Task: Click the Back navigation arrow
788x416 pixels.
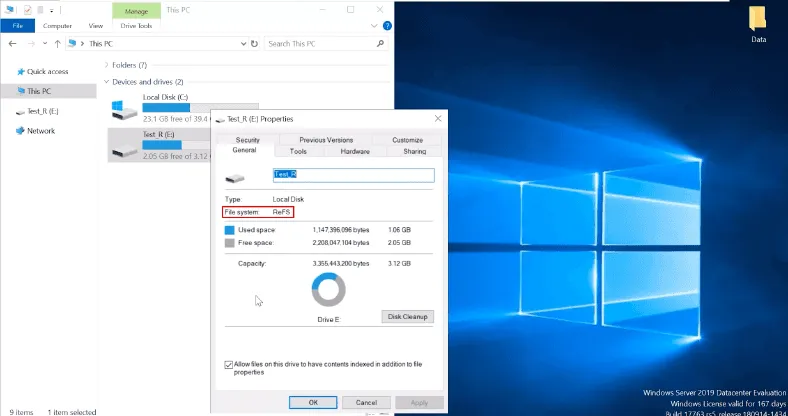Action: 11,44
